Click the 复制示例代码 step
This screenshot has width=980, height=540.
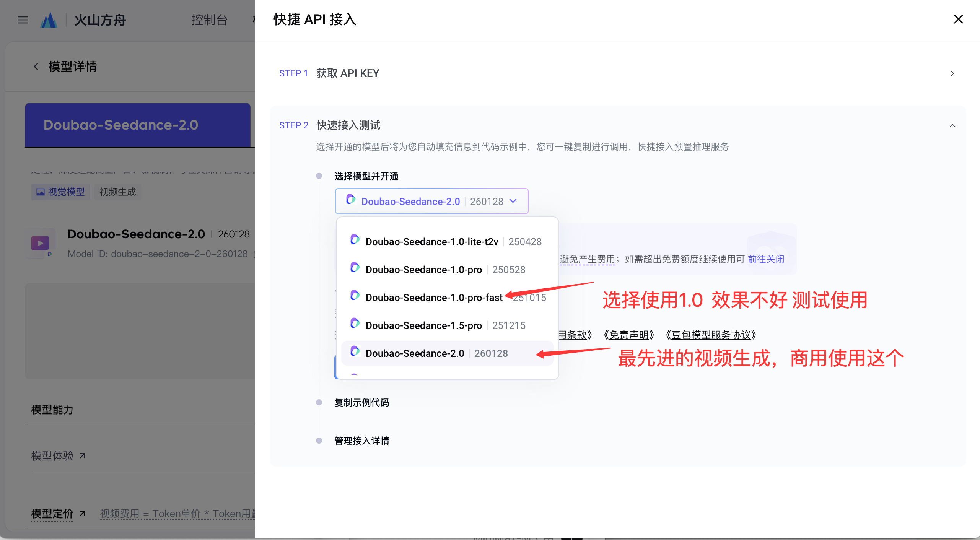click(361, 402)
